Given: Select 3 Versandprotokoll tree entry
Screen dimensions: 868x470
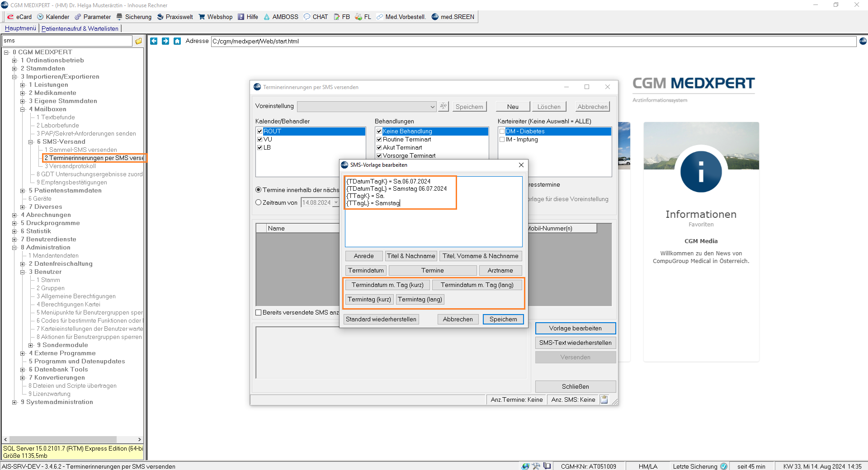Looking at the screenshot, I should (x=70, y=166).
